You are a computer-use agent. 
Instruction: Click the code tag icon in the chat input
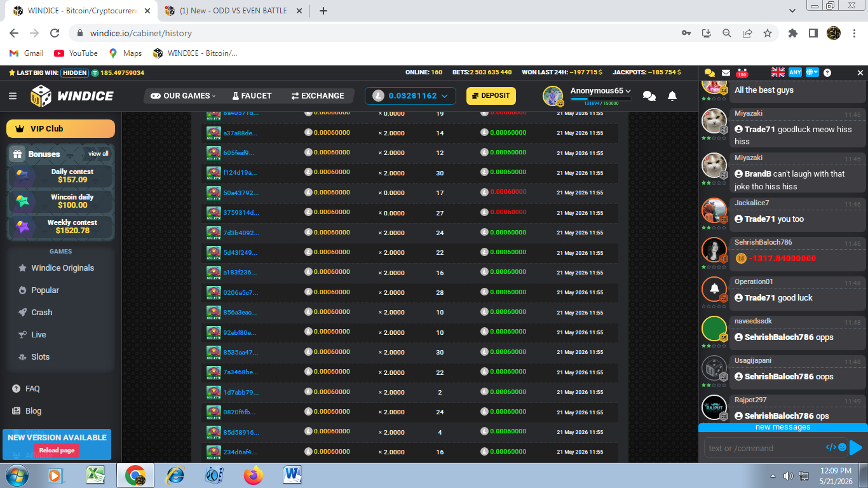831,447
